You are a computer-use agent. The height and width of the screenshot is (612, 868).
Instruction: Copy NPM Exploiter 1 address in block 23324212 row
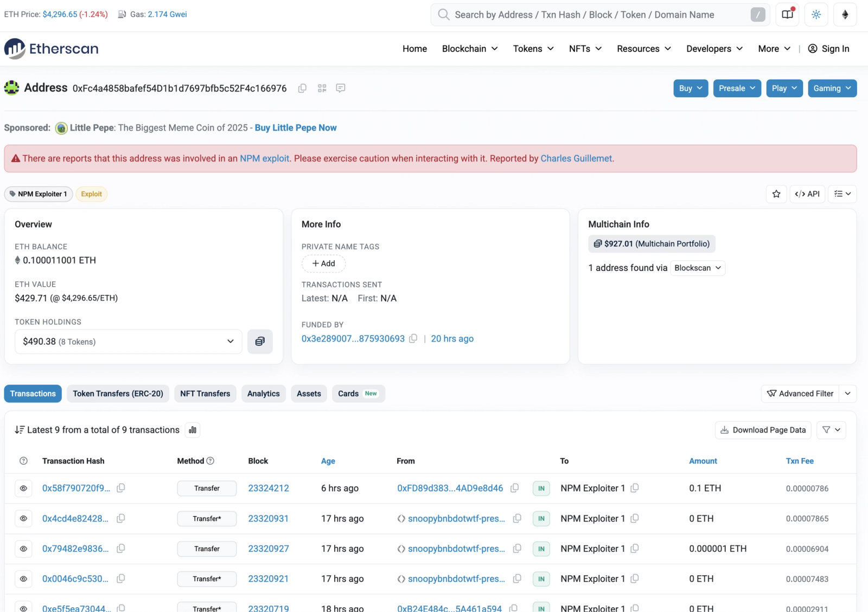(635, 488)
